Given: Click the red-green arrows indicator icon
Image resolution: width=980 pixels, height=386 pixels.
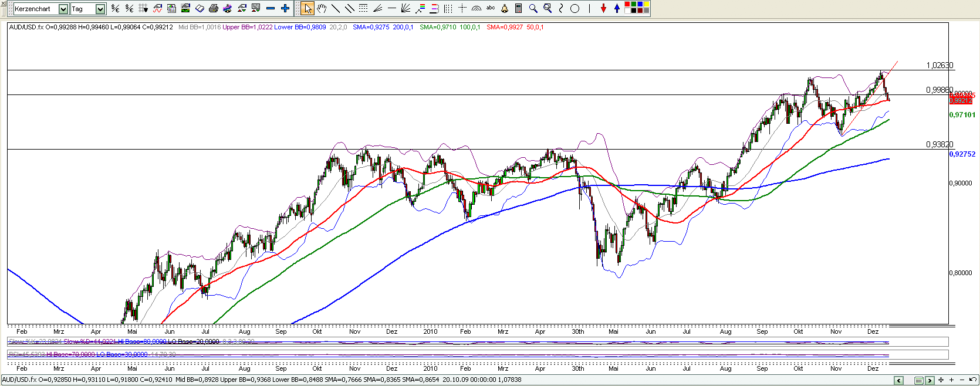Looking at the screenshot, I should (242, 8).
